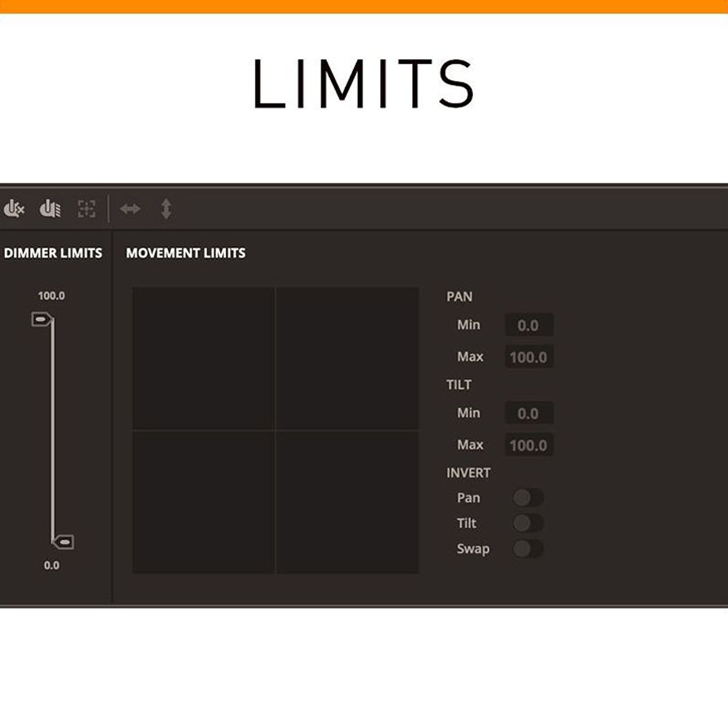728x728 pixels.
Task: Click the Tilt Min value field
Action: (x=529, y=414)
